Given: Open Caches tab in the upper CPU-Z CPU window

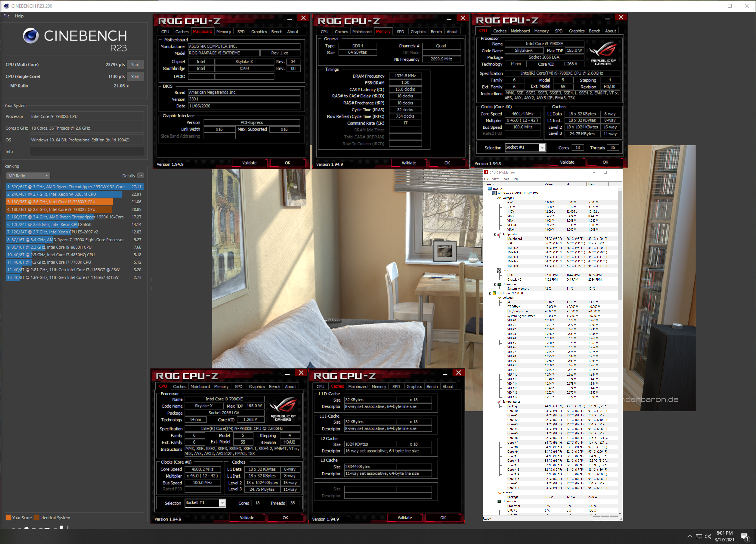Looking at the screenshot, I should point(500,31).
